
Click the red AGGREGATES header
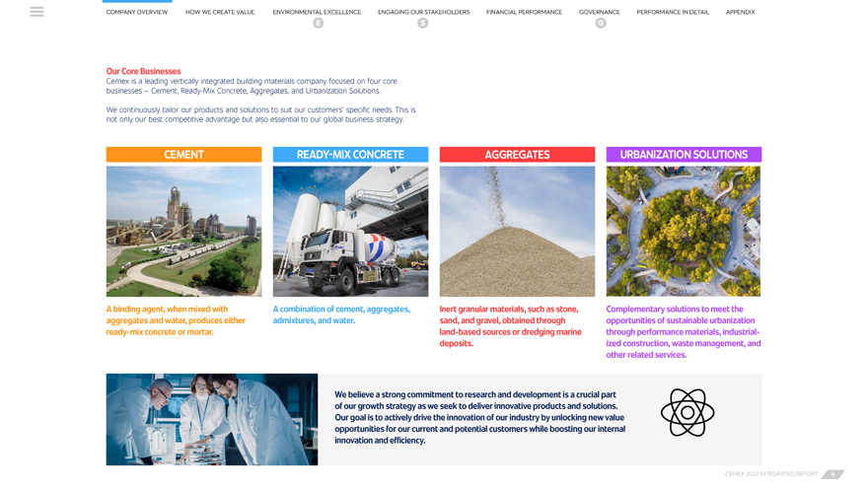(x=517, y=155)
